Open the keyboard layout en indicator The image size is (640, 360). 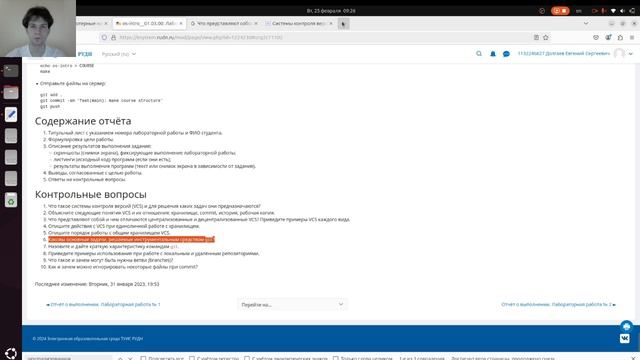pos(579,11)
